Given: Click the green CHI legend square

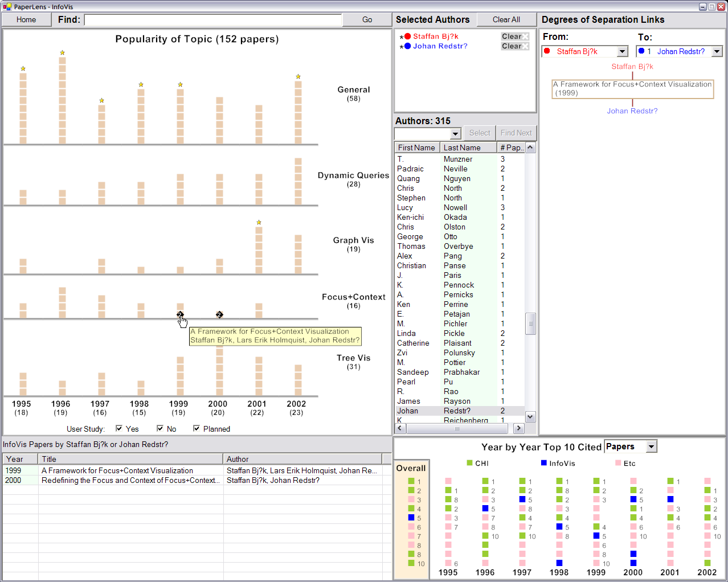Looking at the screenshot, I should (470, 463).
